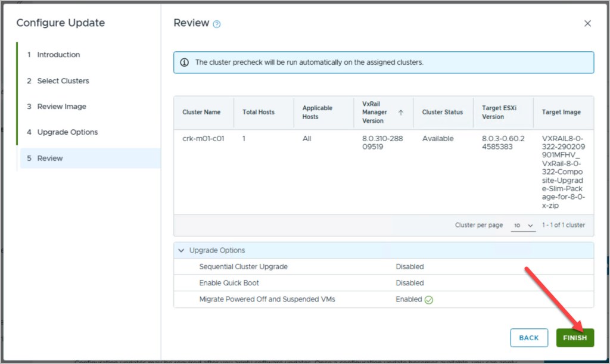Jump to Upgrade Options step

coord(67,132)
